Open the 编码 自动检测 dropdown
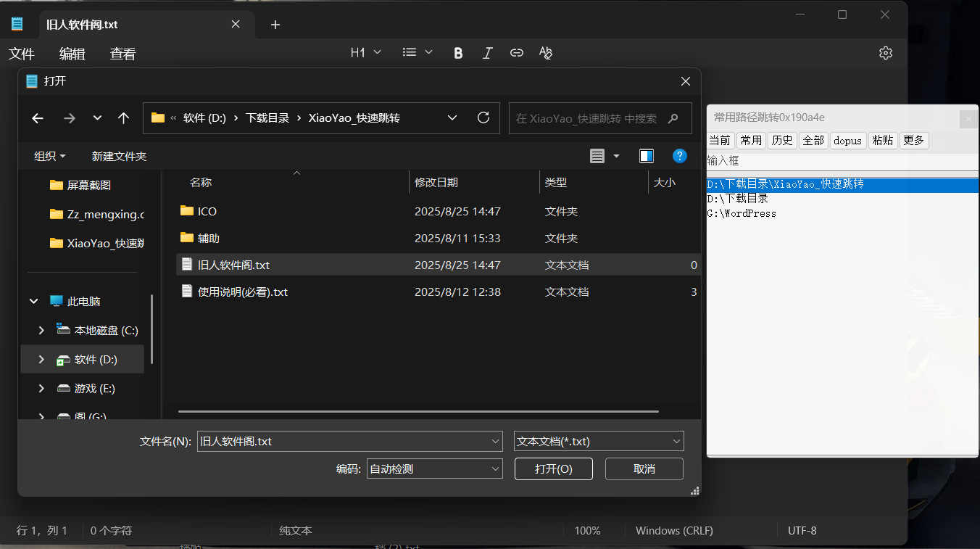The image size is (980, 549). [x=434, y=468]
